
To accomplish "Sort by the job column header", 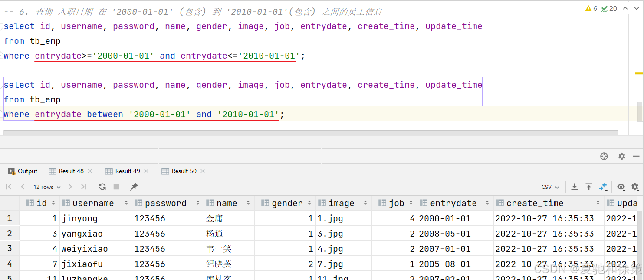I will 394,203.
